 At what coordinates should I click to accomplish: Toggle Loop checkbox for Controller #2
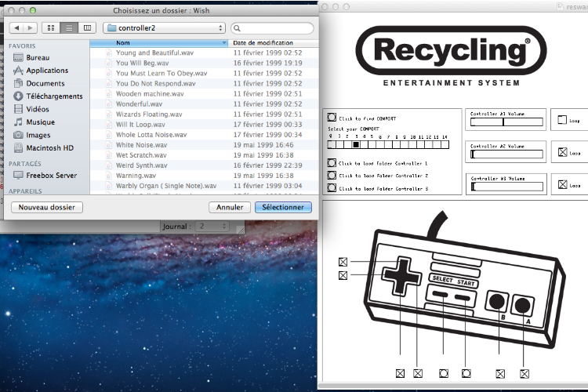point(562,152)
